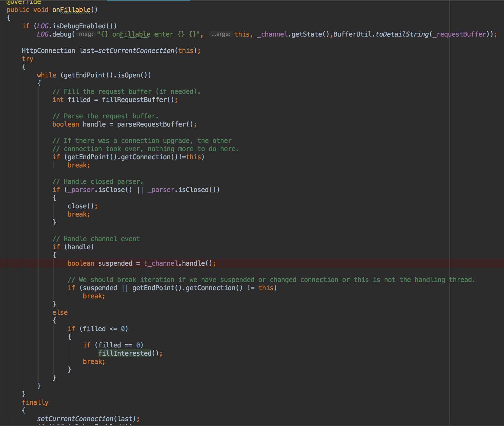The width and height of the screenshot is (504, 426).
Task: Click the "Handle closed parser" comment
Action: point(98,182)
